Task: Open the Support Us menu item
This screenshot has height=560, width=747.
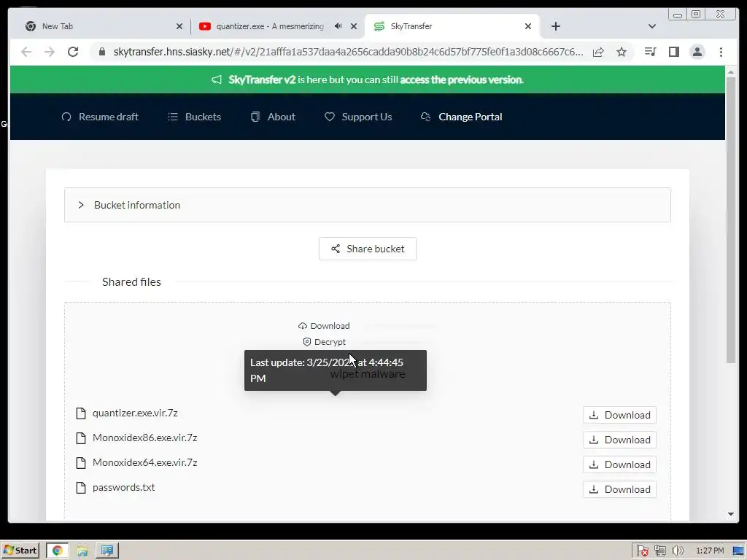Action: point(358,117)
